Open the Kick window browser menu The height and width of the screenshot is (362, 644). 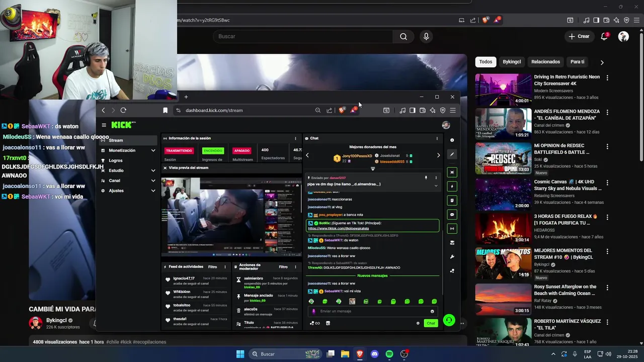[x=453, y=110]
